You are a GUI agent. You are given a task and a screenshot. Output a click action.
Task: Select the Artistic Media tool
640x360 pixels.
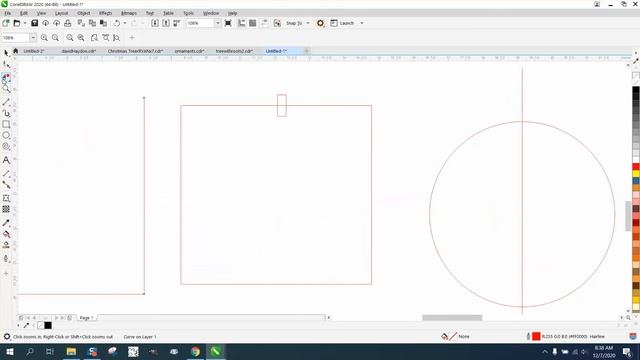click(x=6, y=113)
